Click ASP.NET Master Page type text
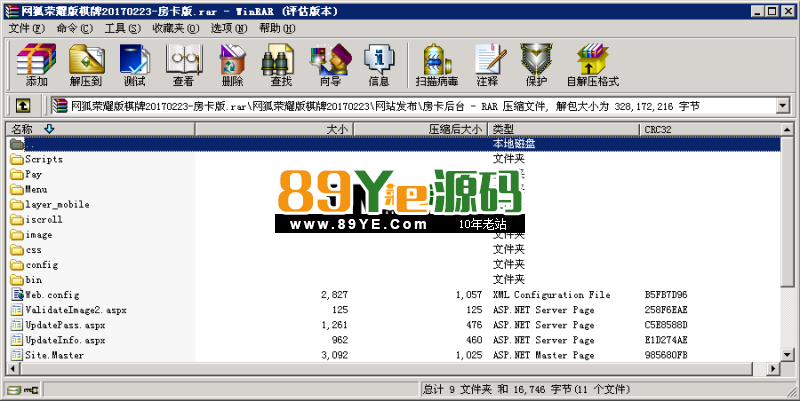The height and width of the screenshot is (401, 800). point(543,355)
